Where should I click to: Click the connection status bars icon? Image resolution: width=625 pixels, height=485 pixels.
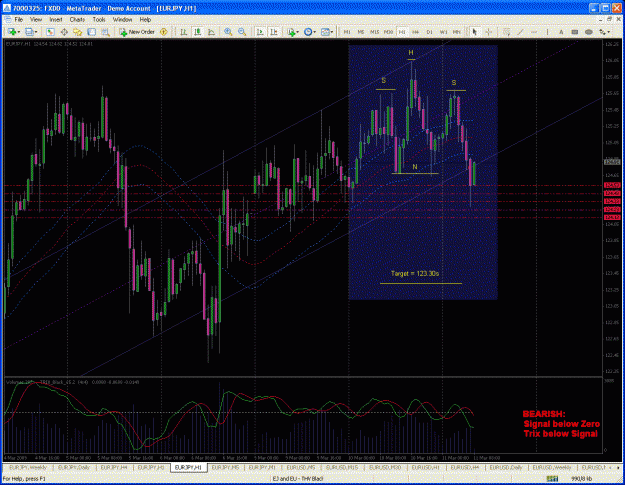click(552, 478)
